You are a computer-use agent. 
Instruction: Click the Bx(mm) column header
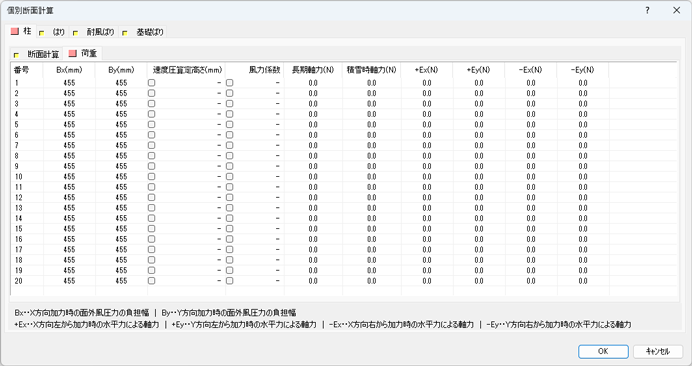[x=69, y=70]
